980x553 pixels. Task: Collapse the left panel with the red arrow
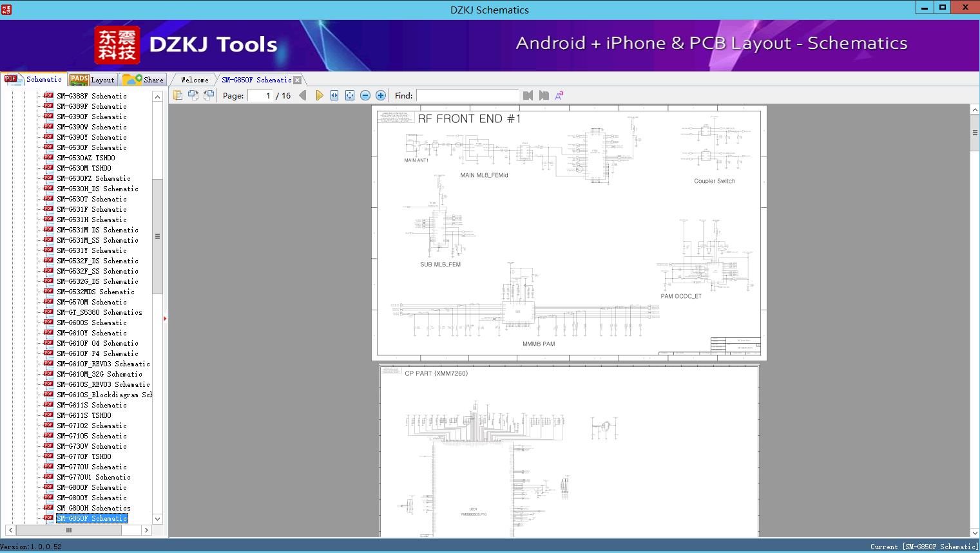point(165,318)
